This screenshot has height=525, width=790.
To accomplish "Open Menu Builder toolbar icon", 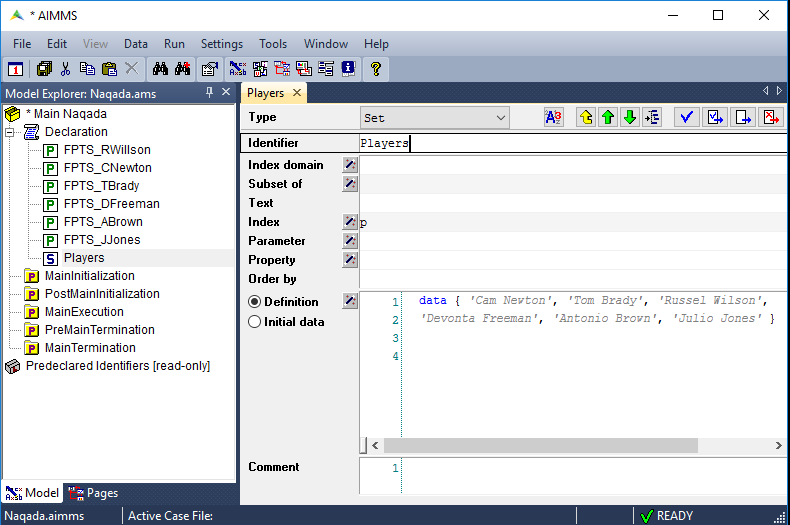I will [326, 69].
